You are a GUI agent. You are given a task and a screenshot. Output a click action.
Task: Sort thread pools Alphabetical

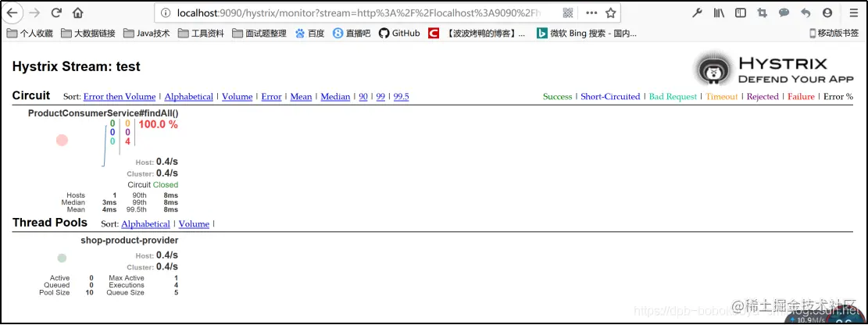tap(145, 224)
